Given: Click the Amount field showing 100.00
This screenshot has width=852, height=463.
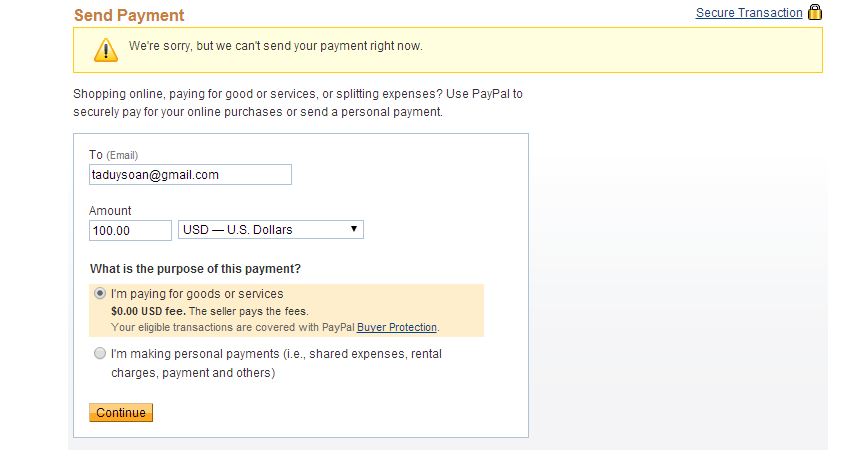Looking at the screenshot, I should 130,230.
